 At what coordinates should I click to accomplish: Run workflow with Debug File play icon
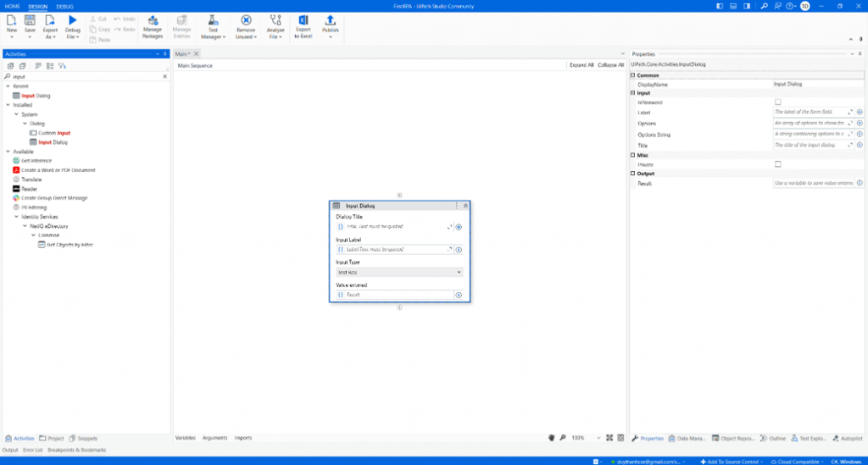[x=73, y=21]
